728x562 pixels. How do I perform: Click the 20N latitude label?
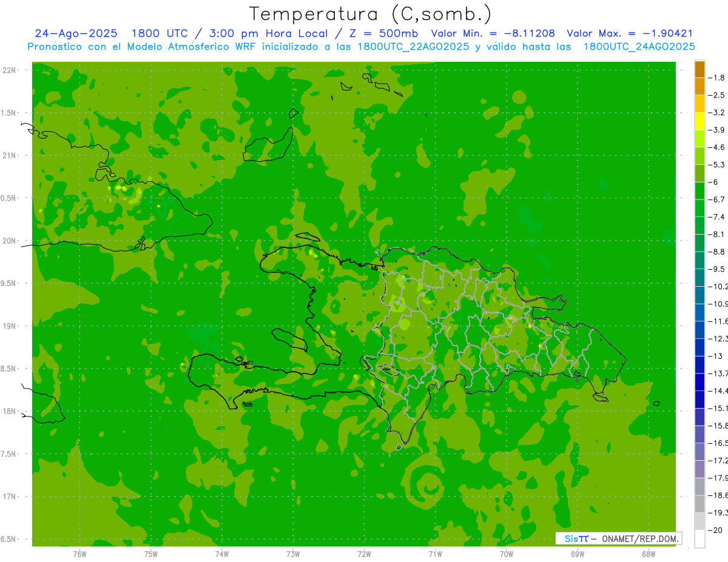[10, 241]
